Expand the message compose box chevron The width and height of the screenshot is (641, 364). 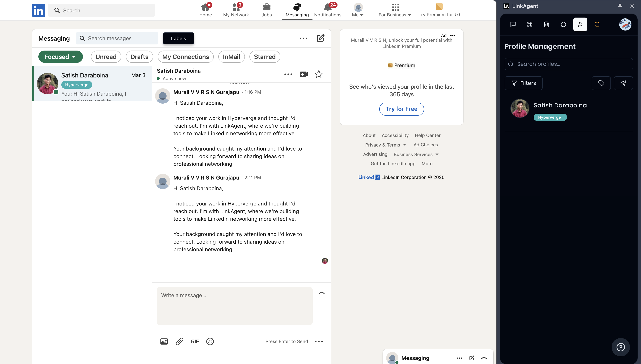(322, 293)
